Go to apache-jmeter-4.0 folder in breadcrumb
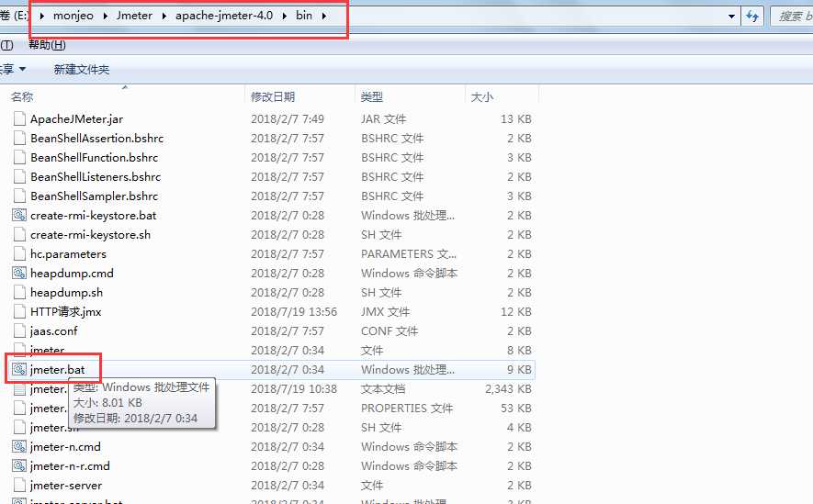The width and height of the screenshot is (813, 504). point(224,16)
